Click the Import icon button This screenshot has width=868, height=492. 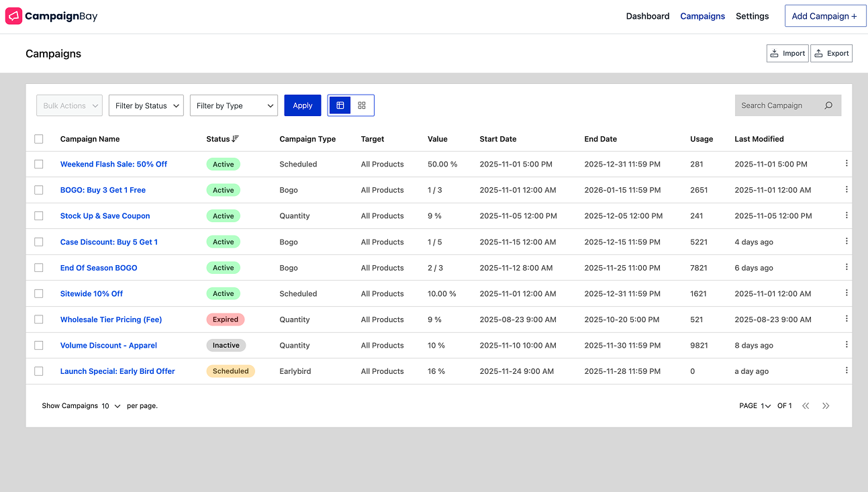pyautogui.click(x=775, y=53)
